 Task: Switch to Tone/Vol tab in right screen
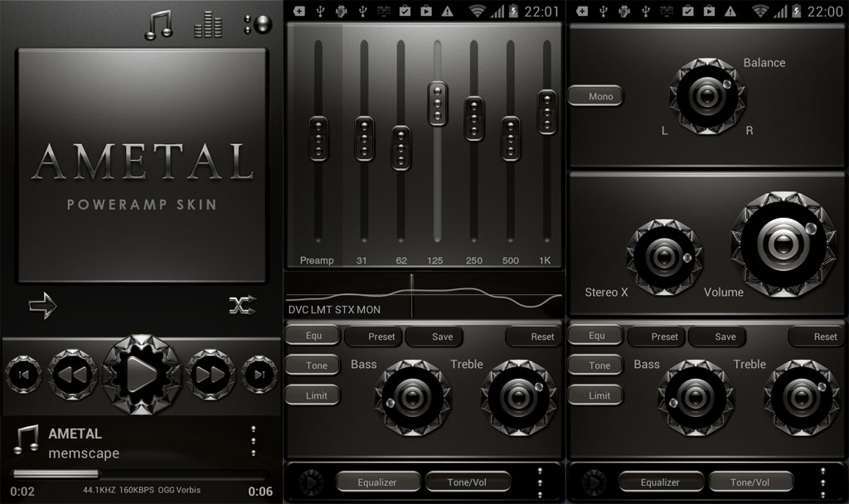coord(750,482)
